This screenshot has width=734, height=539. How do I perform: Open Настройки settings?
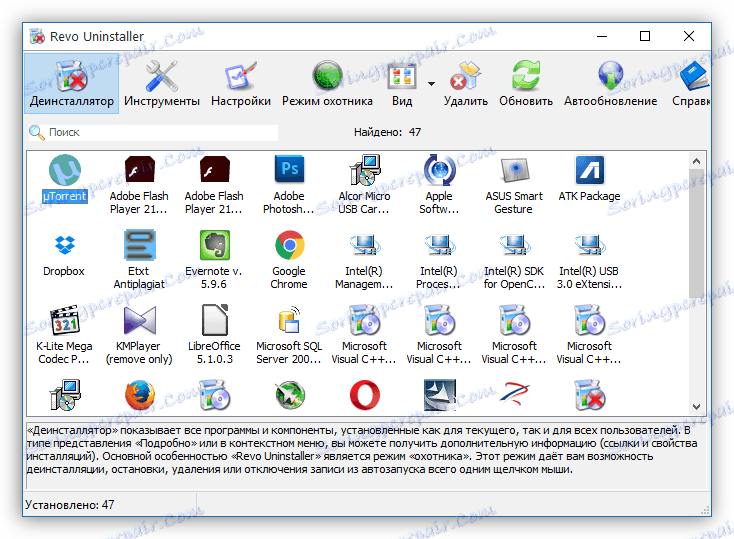241,83
